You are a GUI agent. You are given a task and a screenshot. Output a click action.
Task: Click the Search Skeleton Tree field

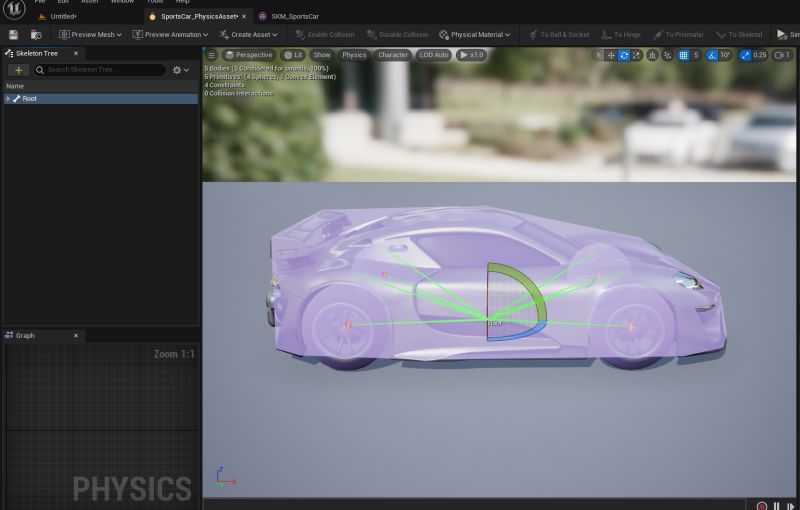pyautogui.click(x=99, y=70)
